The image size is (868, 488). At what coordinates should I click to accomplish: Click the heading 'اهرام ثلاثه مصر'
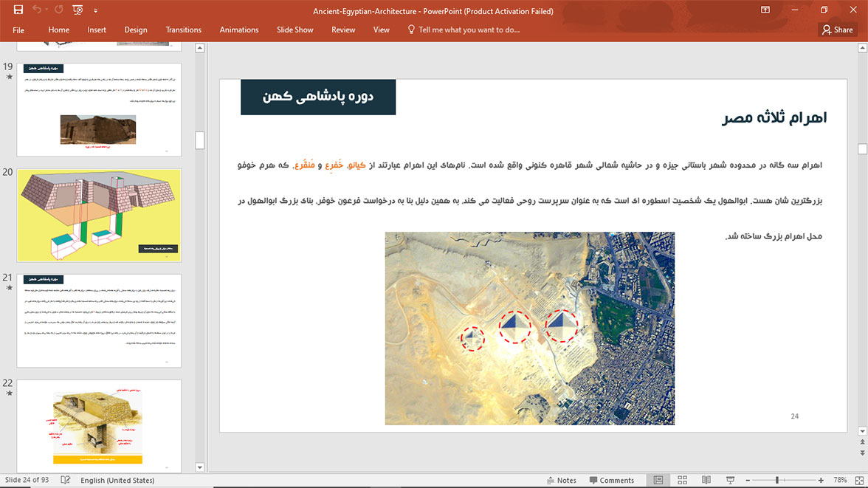coord(774,117)
